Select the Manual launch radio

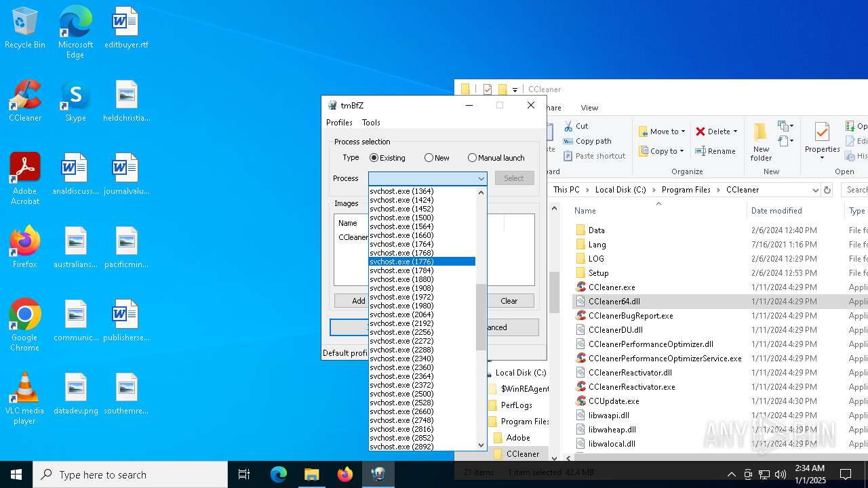pyautogui.click(x=496, y=158)
